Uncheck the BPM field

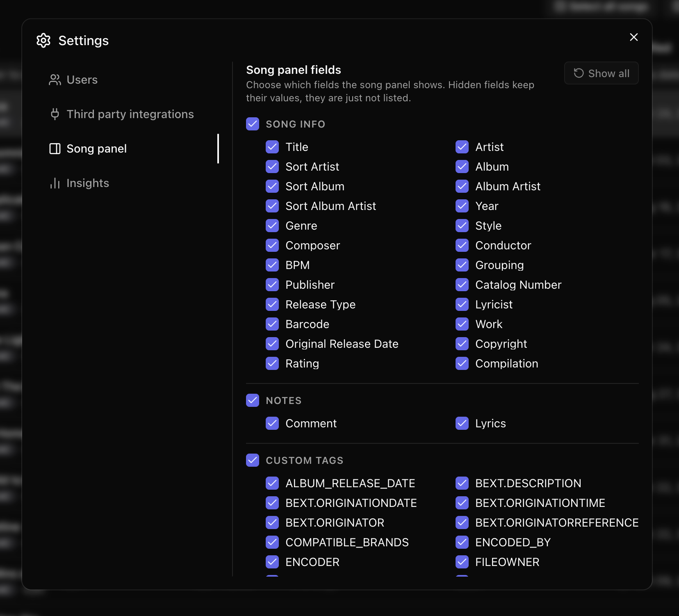pos(272,265)
